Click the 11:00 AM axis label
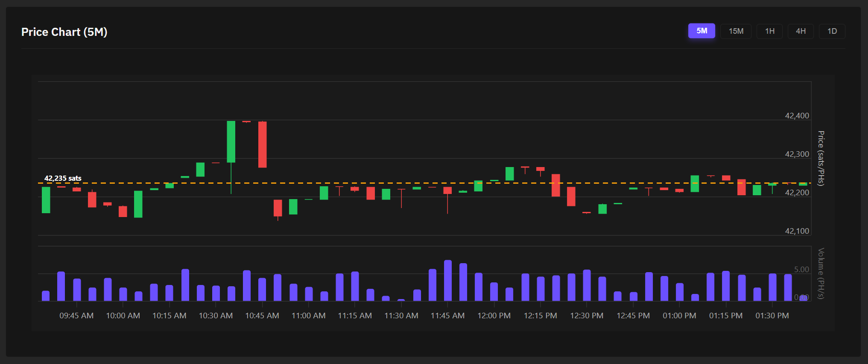Image resolution: width=868 pixels, height=364 pixels. click(308, 316)
